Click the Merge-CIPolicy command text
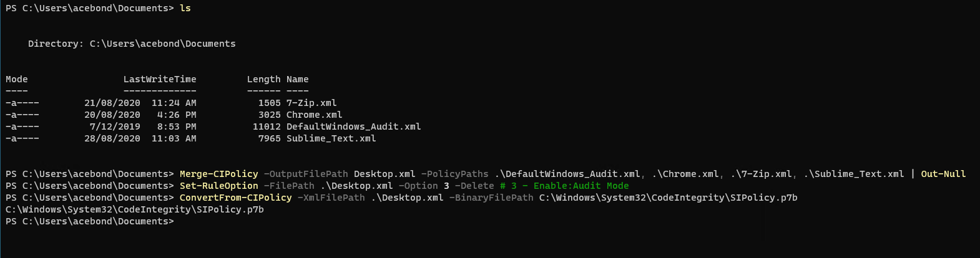 [x=219, y=174]
